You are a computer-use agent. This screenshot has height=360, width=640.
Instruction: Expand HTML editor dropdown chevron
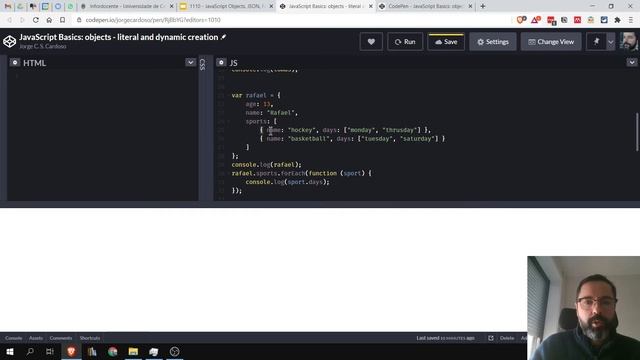coord(190,62)
